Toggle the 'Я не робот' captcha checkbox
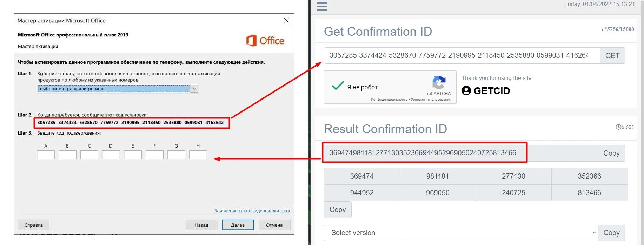Image resolution: width=644 pixels, height=245 pixels. pos(338,86)
